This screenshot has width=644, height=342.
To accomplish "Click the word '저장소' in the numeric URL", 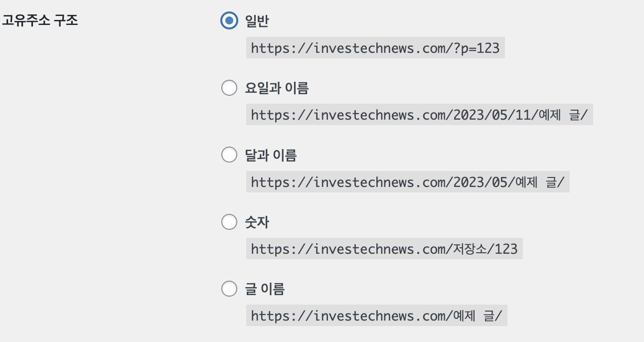I will point(471,249).
